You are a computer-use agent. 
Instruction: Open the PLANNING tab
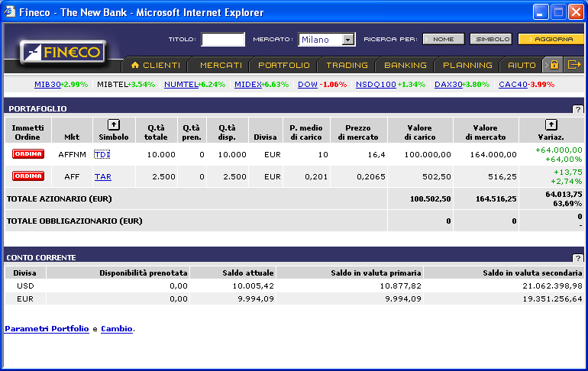coord(467,65)
